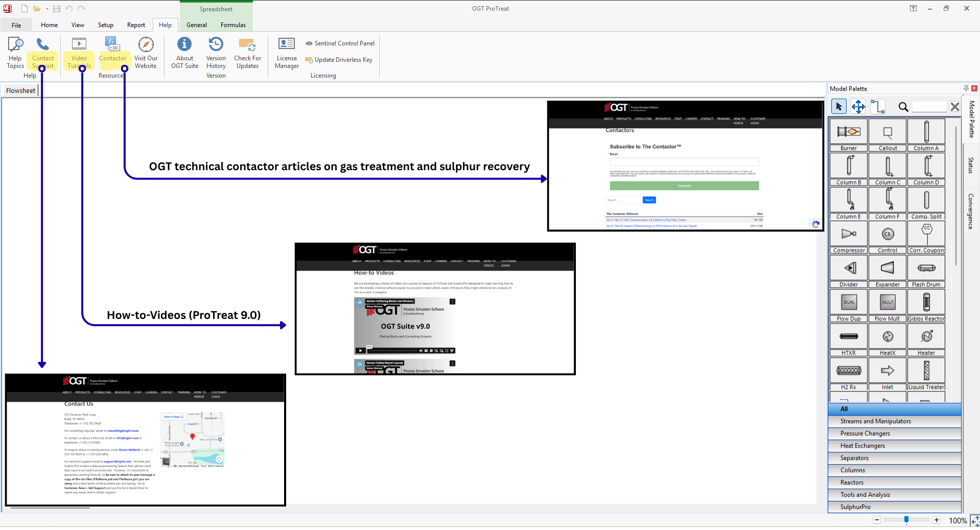Open Sentinel Control Panel
Screen dimensions: 980x530
point(340,43)
